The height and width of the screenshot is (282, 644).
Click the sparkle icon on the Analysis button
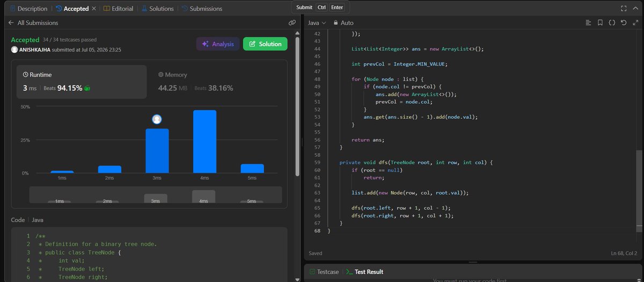[206, 44]
